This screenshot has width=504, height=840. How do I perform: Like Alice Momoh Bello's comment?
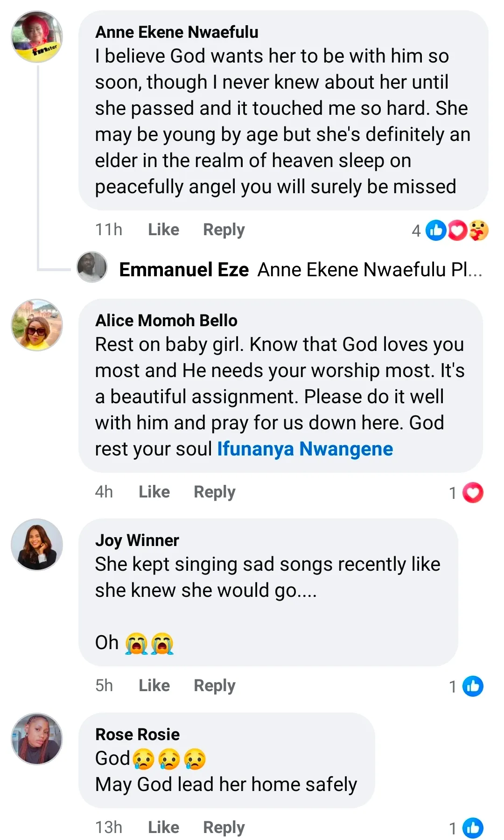[154, 492]
